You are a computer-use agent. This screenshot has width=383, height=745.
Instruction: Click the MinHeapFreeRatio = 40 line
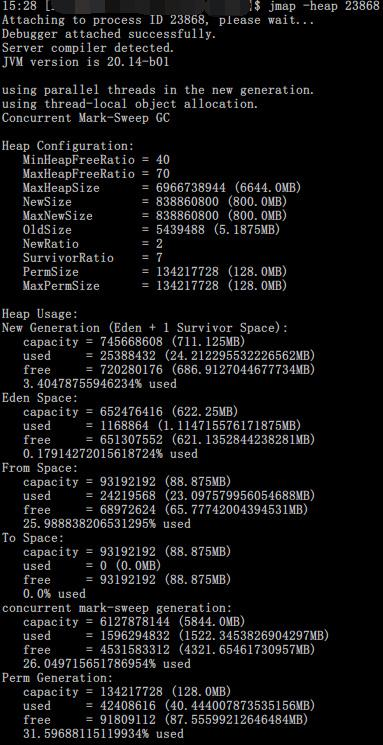[96, 160]
